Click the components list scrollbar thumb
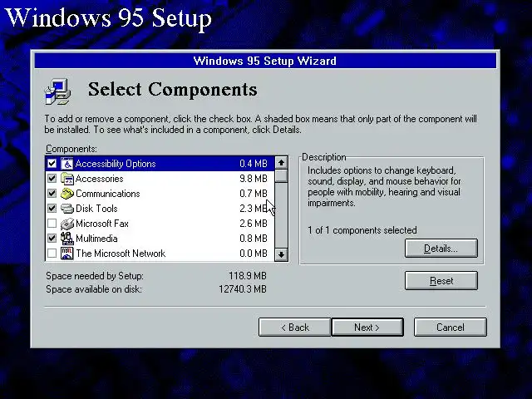The height and width of the screenshot is (399, 532). point(281,176)
